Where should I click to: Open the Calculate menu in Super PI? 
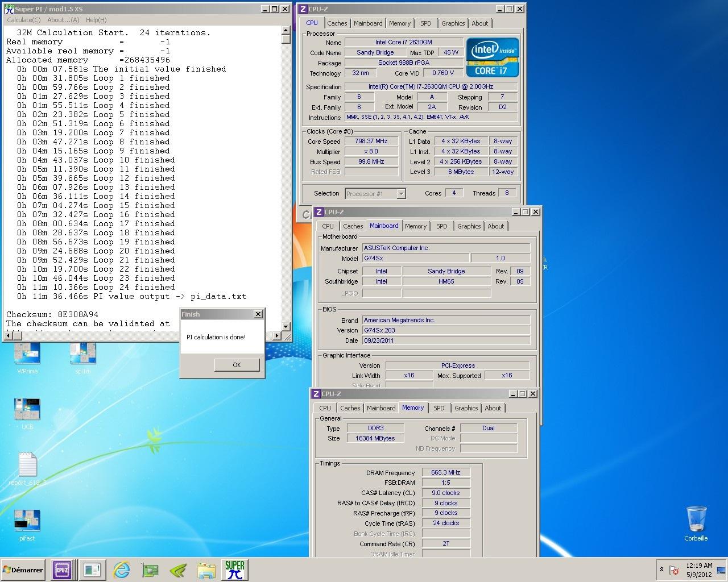pos(23,20)
